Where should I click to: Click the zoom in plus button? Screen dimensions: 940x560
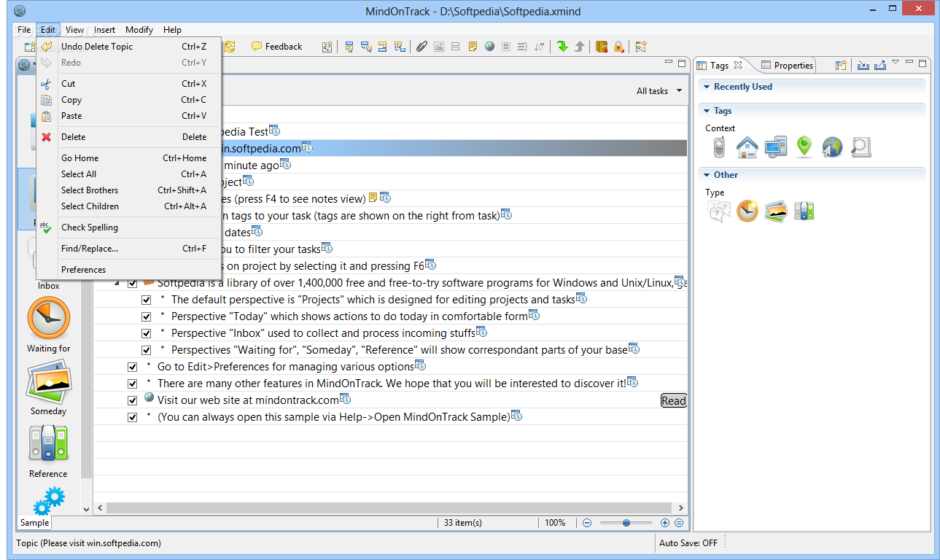click(665, 523)
